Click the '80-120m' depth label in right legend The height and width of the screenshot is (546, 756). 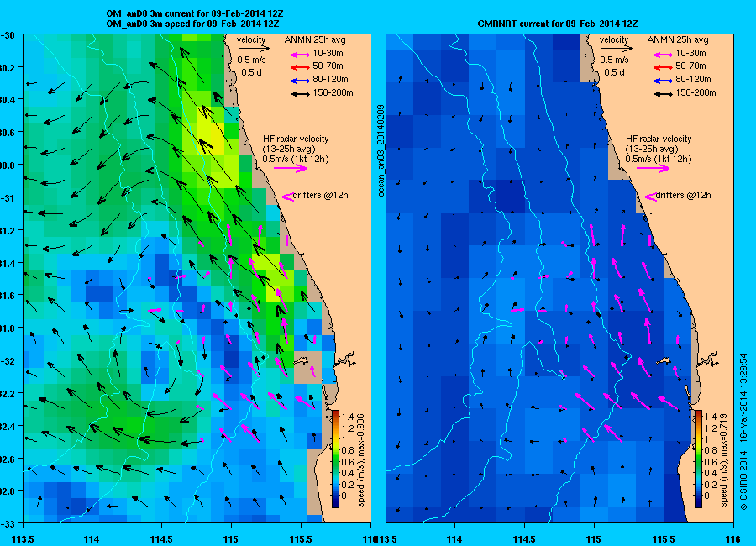(x=694, y=79)
